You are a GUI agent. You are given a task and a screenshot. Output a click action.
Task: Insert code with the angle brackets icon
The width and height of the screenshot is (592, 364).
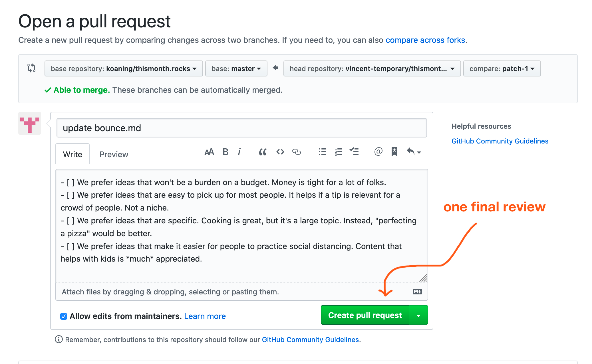[280, 152]
